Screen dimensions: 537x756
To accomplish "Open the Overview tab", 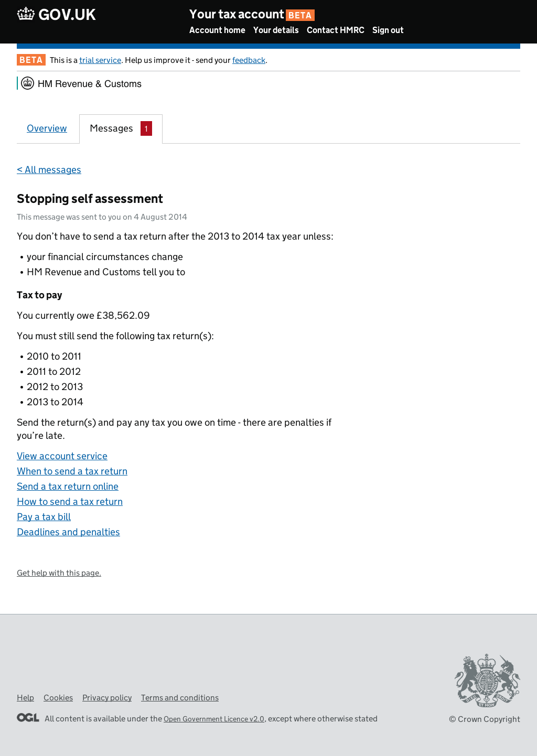I will pos(47,128).
